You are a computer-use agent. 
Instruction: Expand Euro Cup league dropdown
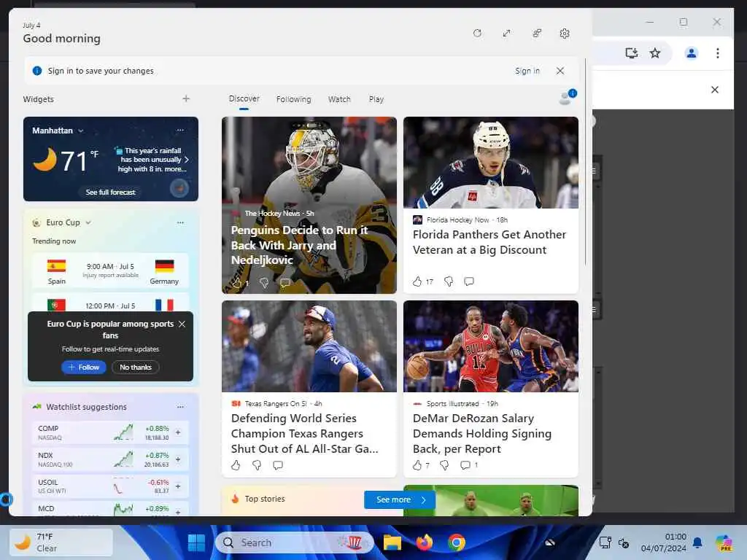click(x=88, y=222)
